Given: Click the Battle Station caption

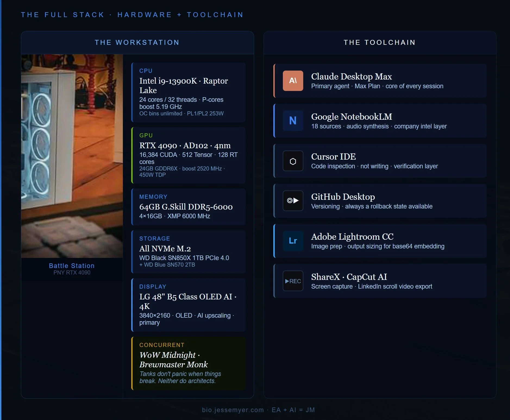Looking at the screenshot, I should click(72, 266).
